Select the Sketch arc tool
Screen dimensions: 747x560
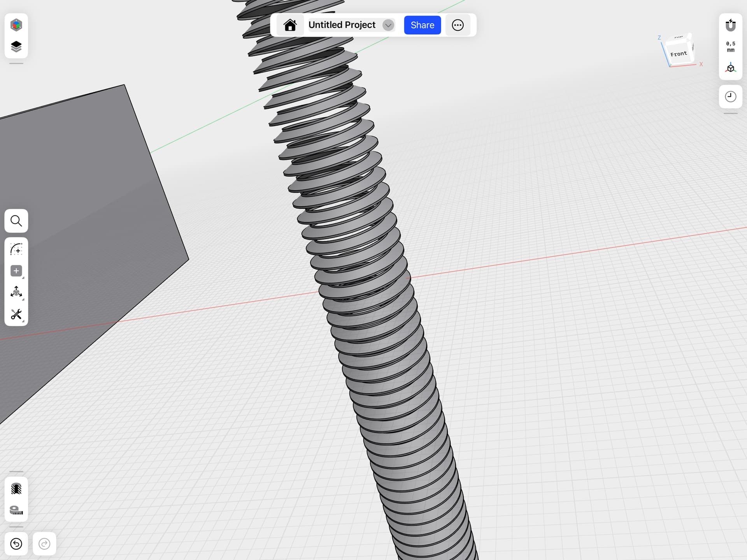point(16,249)
